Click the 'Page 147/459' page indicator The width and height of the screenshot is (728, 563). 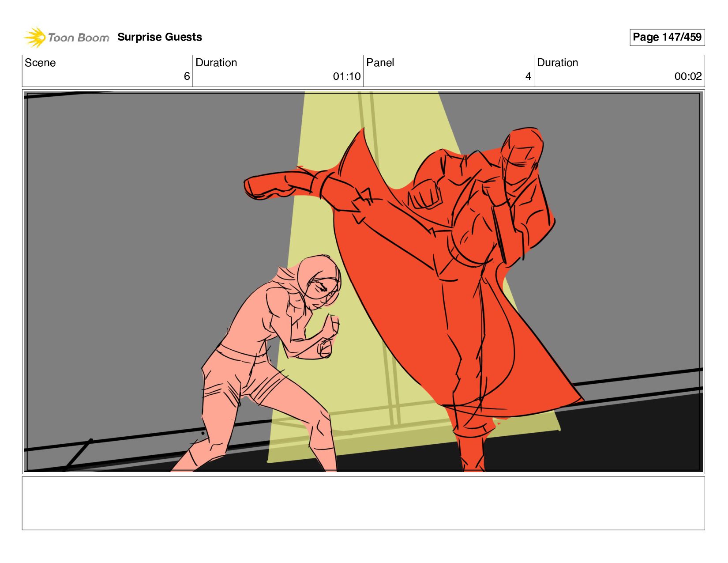pos(667,37)
